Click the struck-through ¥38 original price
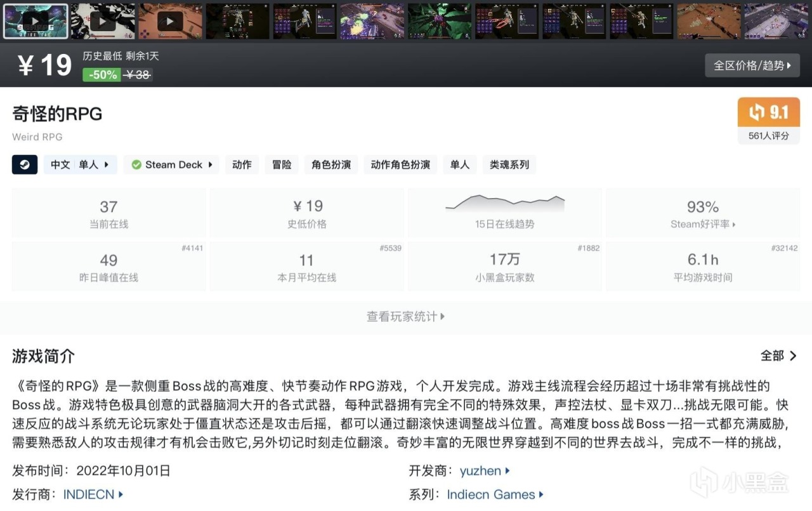Image resolution: width=812 pixels, height=511 pixels. point(138,75)
